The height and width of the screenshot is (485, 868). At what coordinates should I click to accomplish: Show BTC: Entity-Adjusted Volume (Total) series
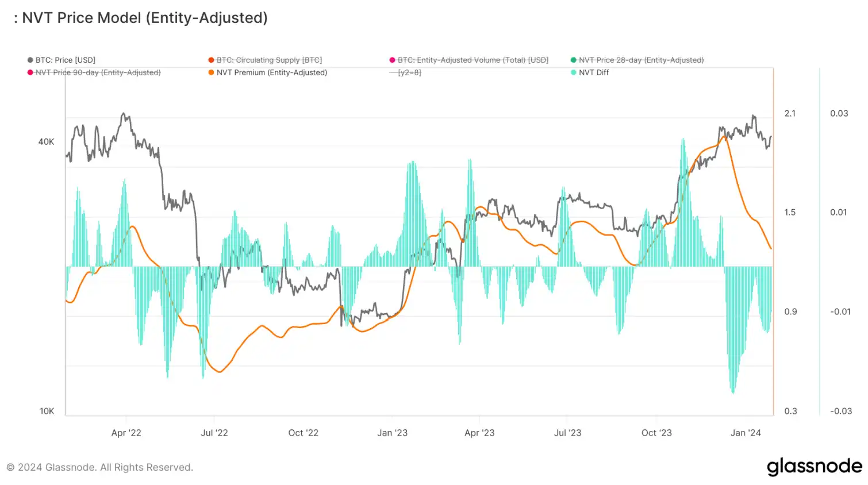tap(473, 60)
